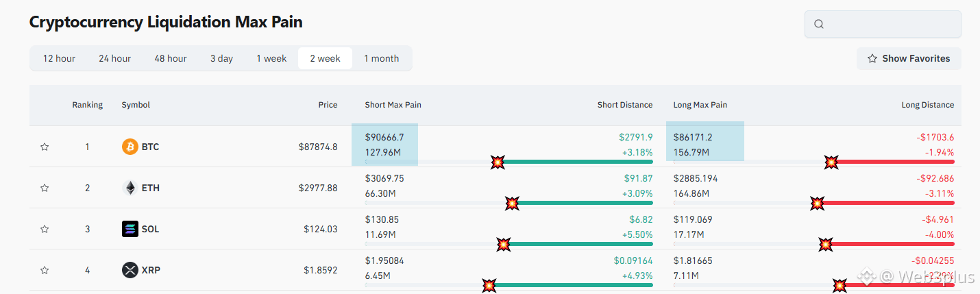Click the search magnifier icon
Screen dimensions: 980x294
click(818, 24)
